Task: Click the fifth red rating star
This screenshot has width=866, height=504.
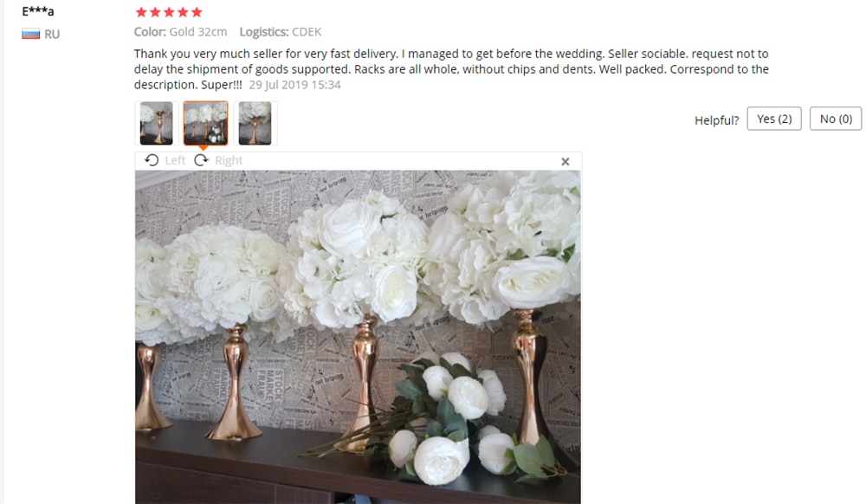Action: click(x=197, y=12)
